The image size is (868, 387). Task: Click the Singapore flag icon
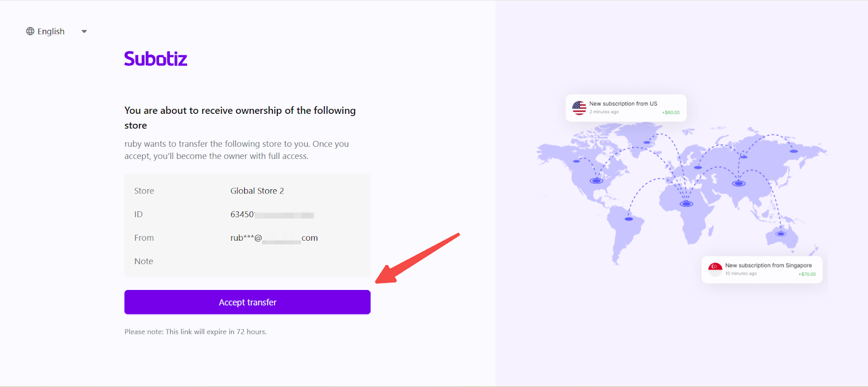(x=715, y=269)
